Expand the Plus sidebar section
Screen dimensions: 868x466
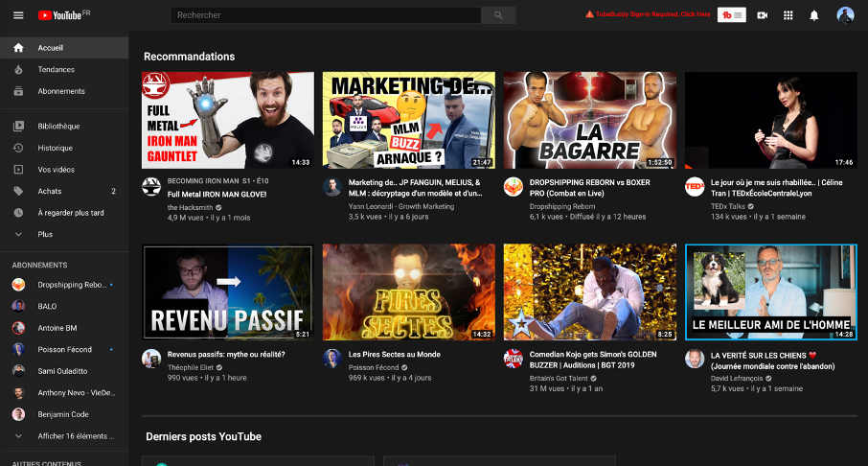[64, 234]
